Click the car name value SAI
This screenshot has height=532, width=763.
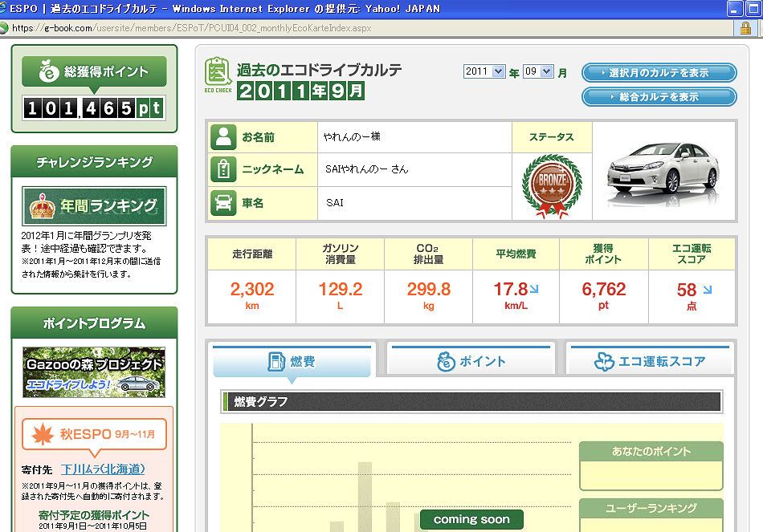click(x=335, y=203)
